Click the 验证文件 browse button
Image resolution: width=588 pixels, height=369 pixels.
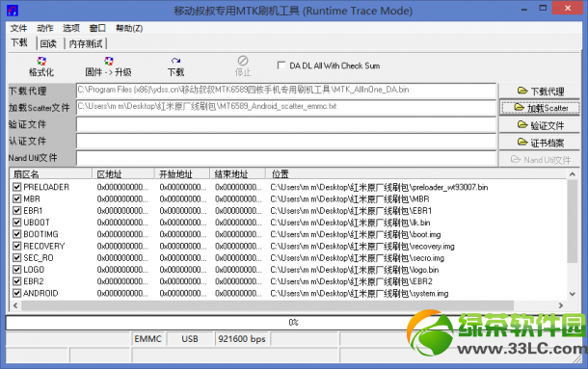(x=540, y=125)
